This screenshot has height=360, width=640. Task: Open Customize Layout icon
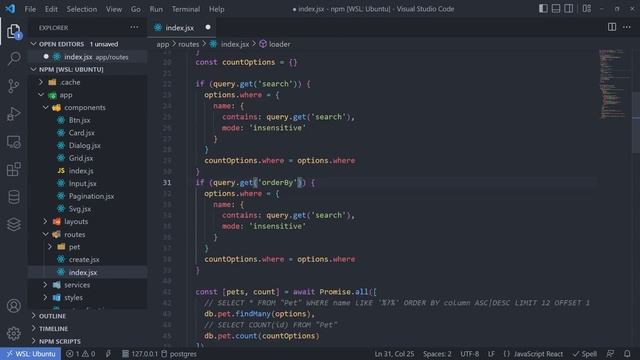[587, 9]
